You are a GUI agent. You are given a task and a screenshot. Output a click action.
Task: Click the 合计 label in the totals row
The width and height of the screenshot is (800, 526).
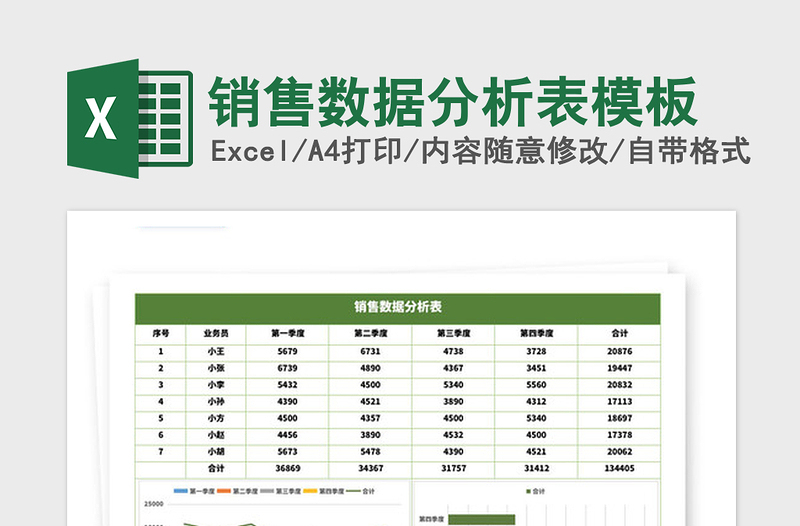pos(216,468)
